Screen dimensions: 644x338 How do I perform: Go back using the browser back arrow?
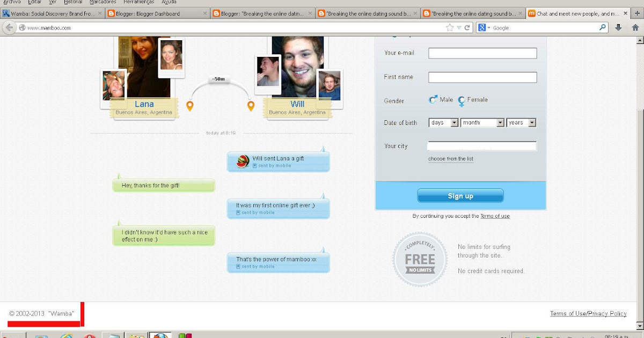8,28
